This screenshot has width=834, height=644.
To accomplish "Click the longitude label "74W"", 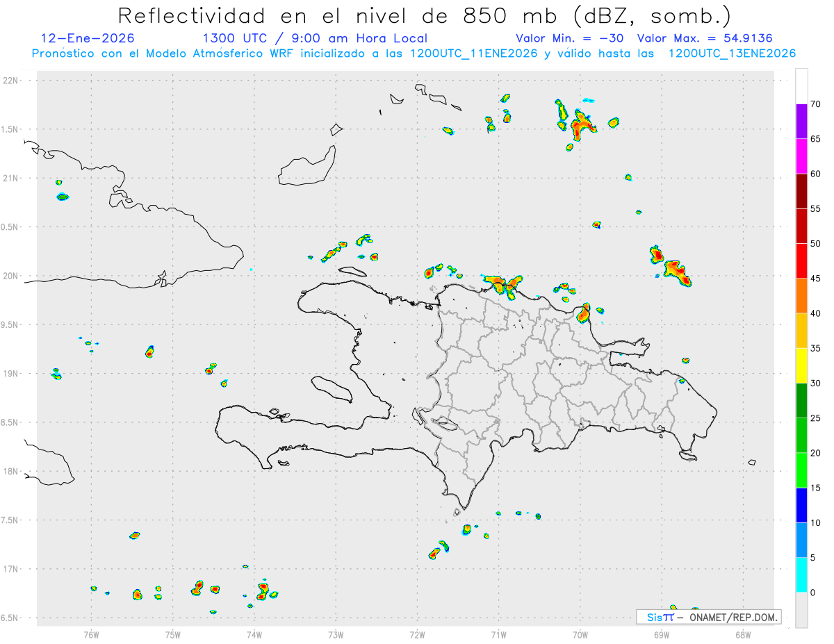I will pyautogui.click(x=254, y=634).
